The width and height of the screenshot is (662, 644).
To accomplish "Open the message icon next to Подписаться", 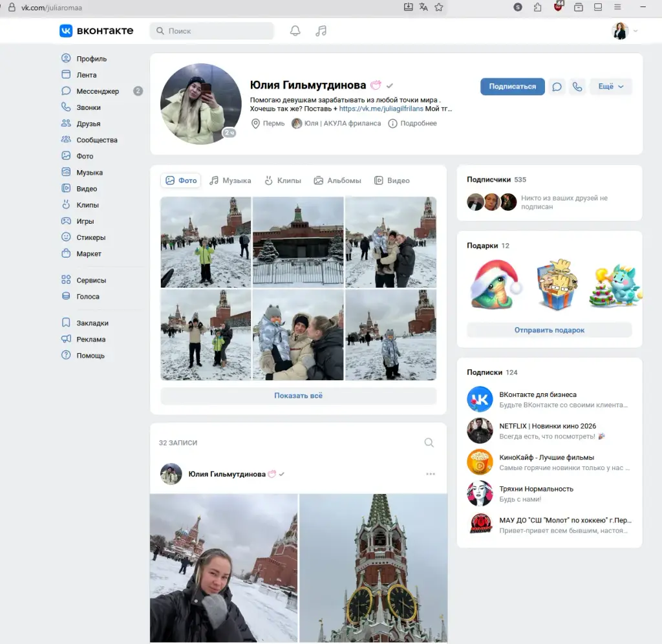I will (557, 87).
